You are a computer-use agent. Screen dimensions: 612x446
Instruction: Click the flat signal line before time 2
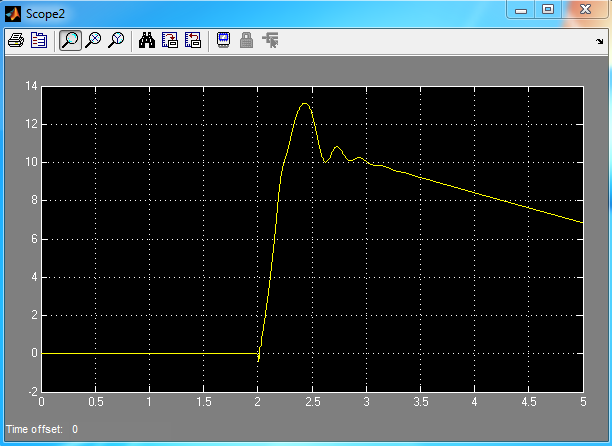click(x=150, y=353)
